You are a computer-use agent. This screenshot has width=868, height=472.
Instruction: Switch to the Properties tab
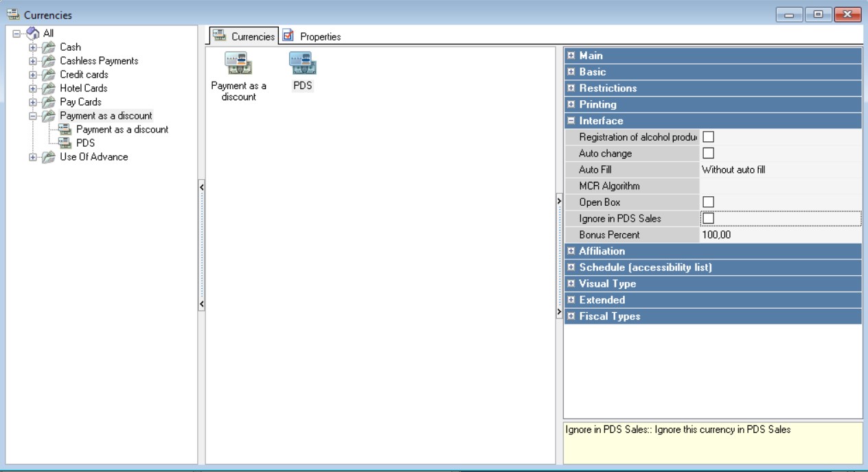point(312,36)
